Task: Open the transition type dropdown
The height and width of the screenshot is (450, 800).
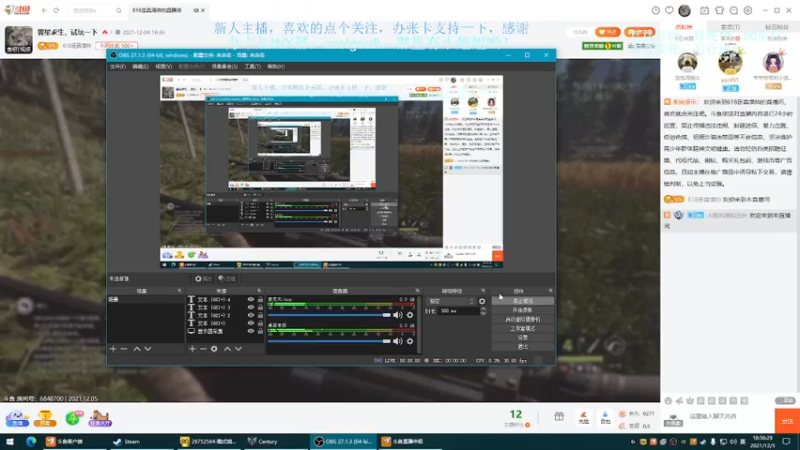Action: click(451, 301)
